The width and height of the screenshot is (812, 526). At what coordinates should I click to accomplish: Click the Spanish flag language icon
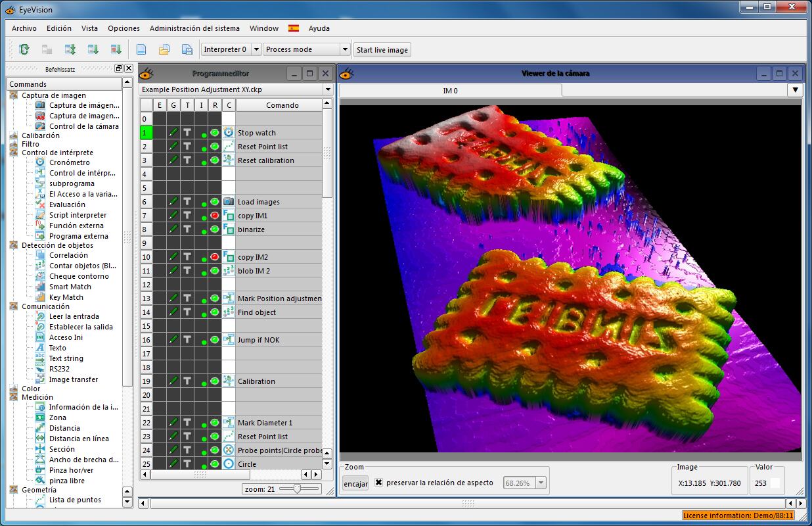tap(294, 28)
